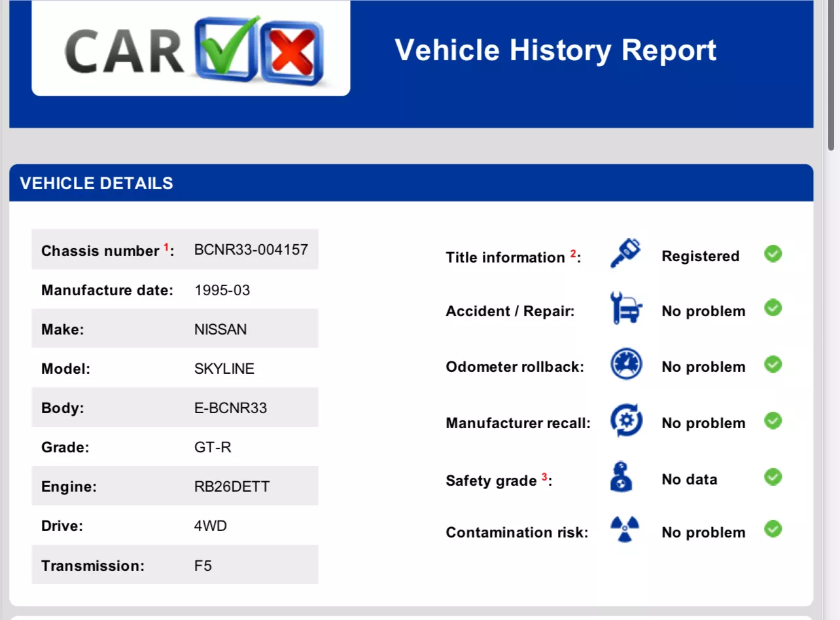Click the radiation Contamination risk icon
This screenshot has height=620, width=840.
[625, 530]
